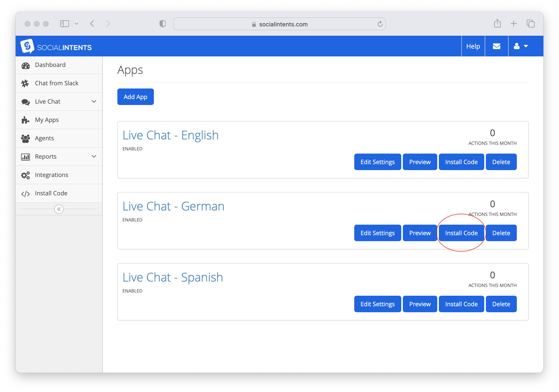559x392 pixels.
Task: Open My Apps in the sidebar
Action: click(59, 120)
